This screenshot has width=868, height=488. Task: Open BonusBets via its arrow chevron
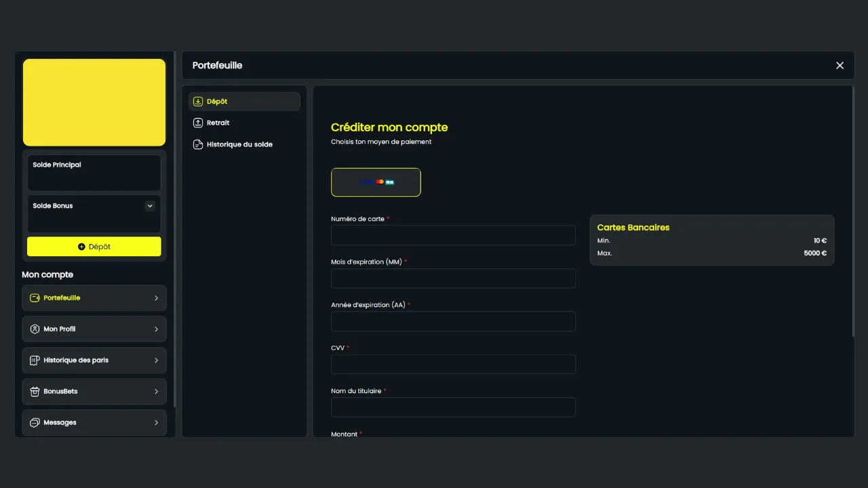tap(156, 392)
